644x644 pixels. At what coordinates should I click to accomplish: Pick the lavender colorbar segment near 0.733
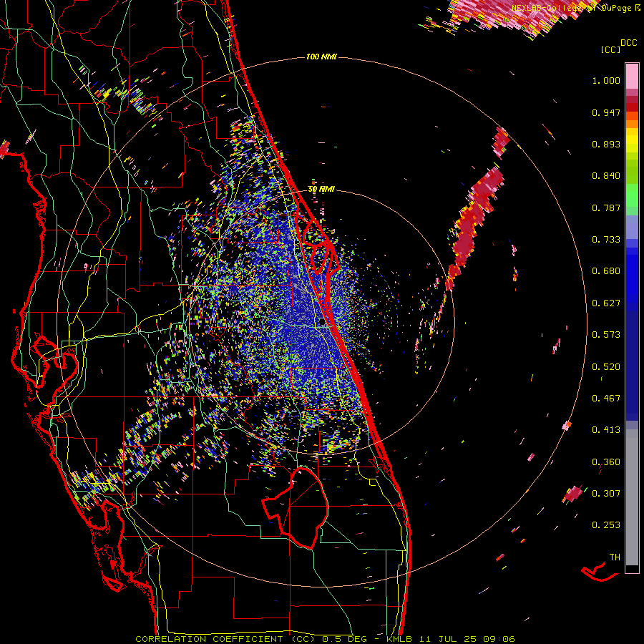[632, 227]
